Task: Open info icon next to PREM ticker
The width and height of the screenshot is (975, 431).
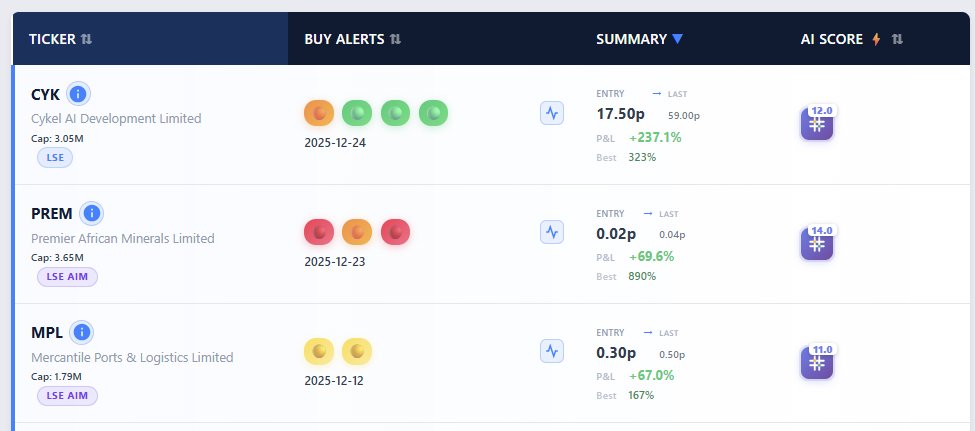Action: click(91, 213)
